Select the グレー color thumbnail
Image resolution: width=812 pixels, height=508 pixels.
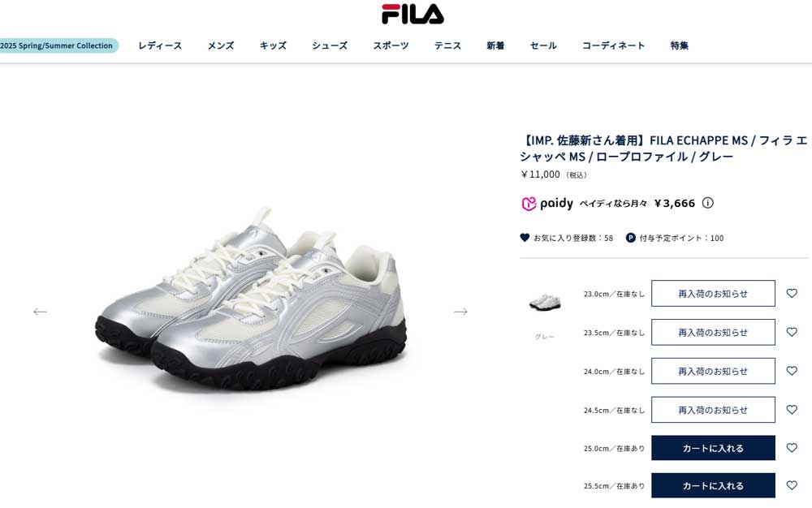click(x=545, y=302)
